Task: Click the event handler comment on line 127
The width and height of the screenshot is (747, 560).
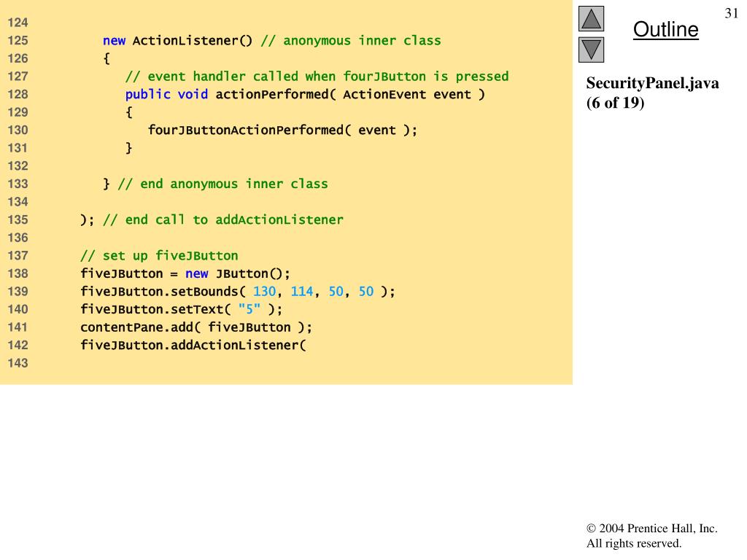Action: coord(317,77)
